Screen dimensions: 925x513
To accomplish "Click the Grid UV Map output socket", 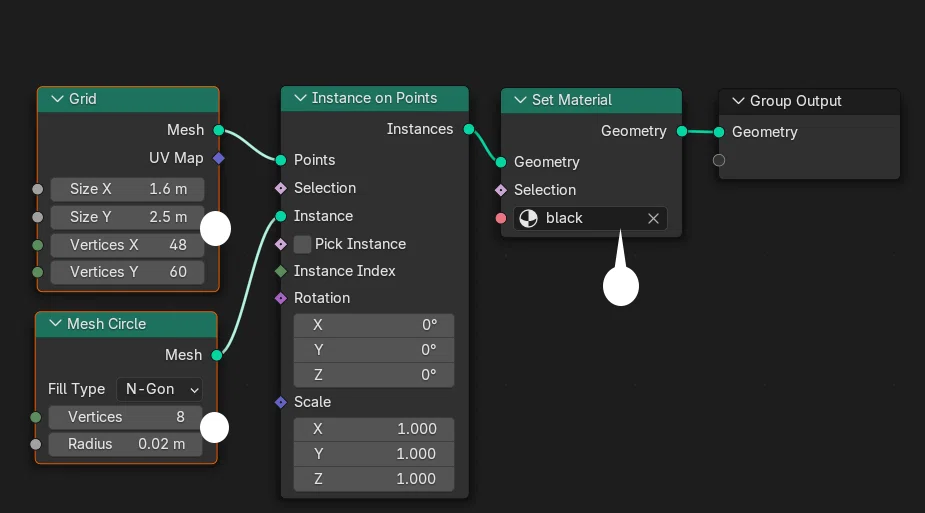I will pyautogui.click(x=219, y=158).
